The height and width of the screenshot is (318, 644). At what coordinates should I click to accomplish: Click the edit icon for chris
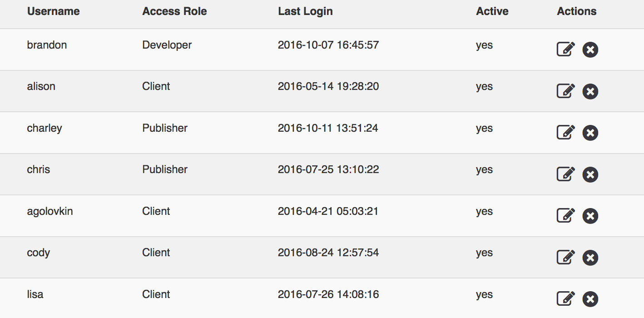pyautogui.click(x=566, y=174)
